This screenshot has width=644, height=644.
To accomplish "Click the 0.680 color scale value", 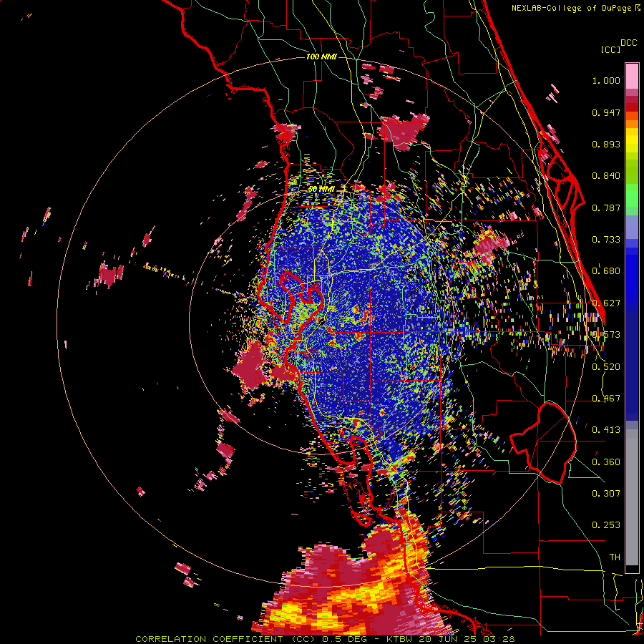I will [606, 271].
